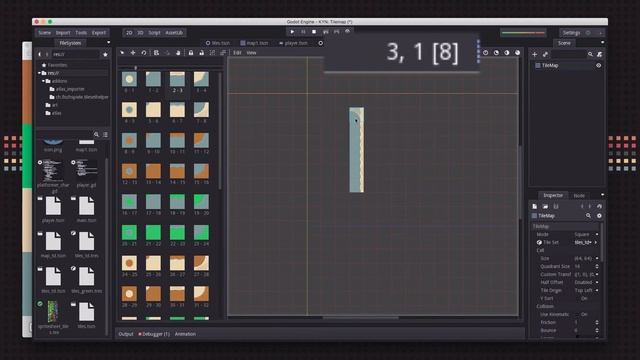640x360 pixels.
Task: Open the Output bottom panel
Action: pyautogui.click(x=126, y=334)
